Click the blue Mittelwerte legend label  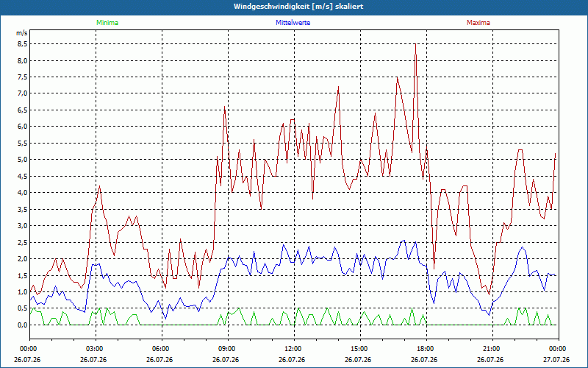[x=293, y=23]
